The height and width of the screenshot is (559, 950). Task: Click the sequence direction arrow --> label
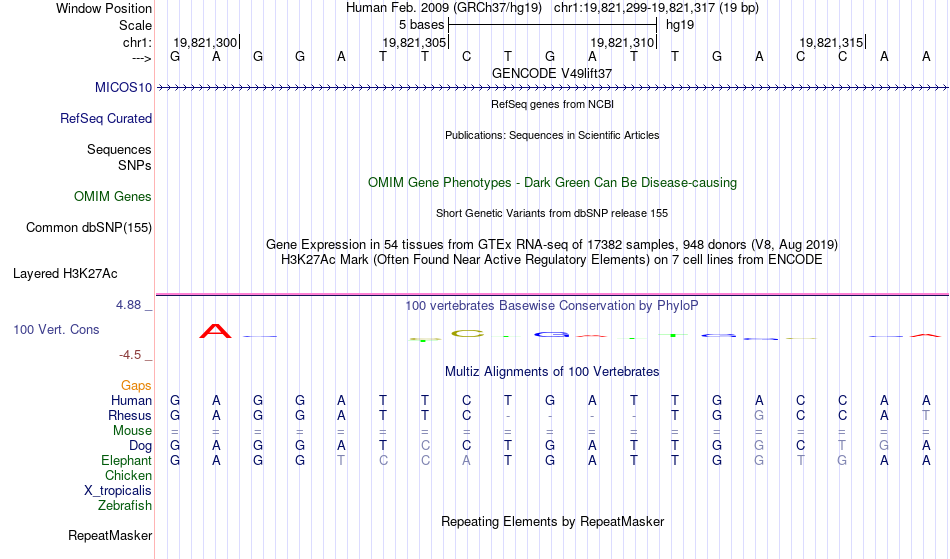(142, 58)
